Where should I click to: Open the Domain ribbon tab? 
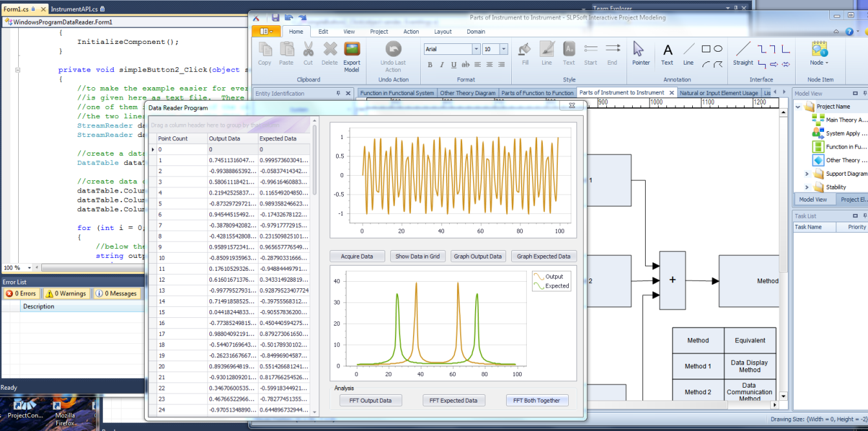coord(476,31)
